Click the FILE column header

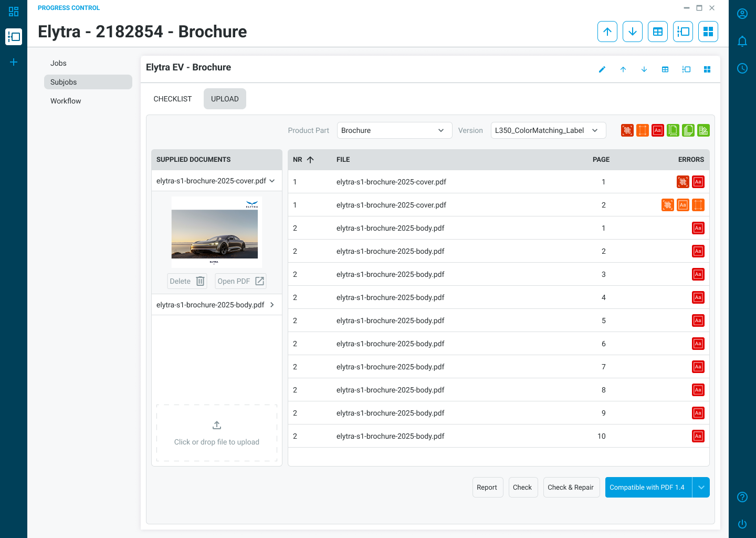pyautogui.click(x=343, y=160)
